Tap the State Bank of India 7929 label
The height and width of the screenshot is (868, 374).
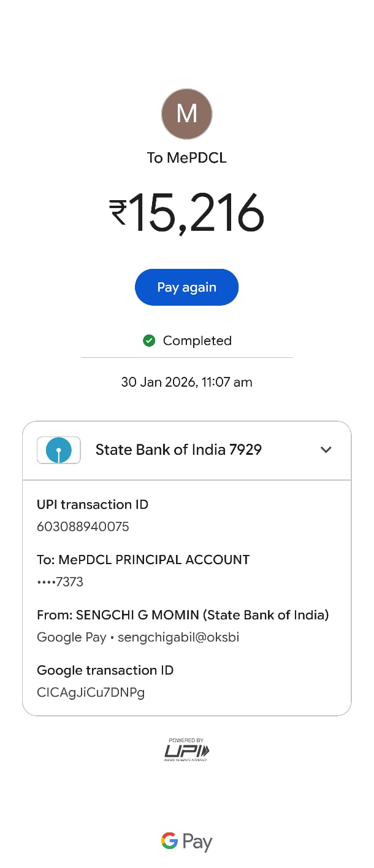[x=178, y=450]
